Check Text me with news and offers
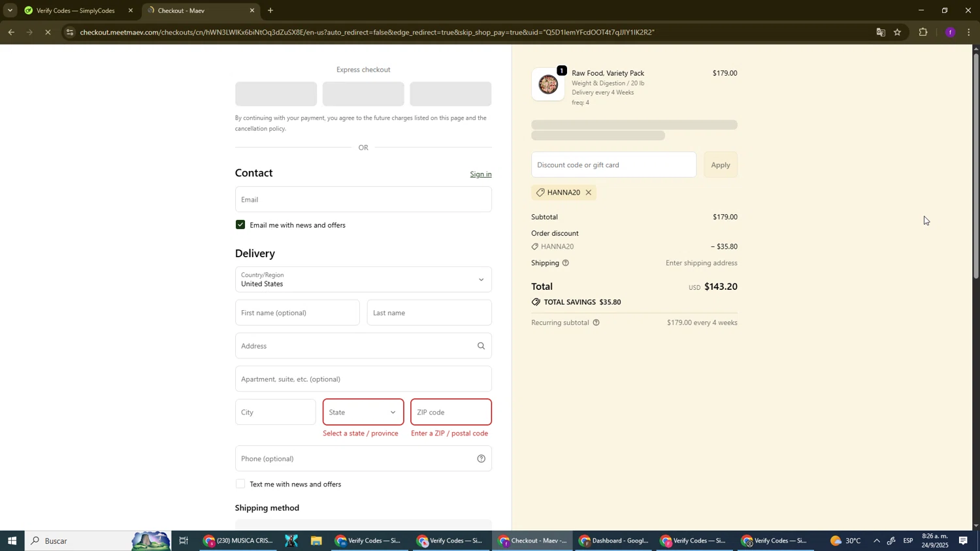This screenshot has width=980, height=551. click(240, 484)
